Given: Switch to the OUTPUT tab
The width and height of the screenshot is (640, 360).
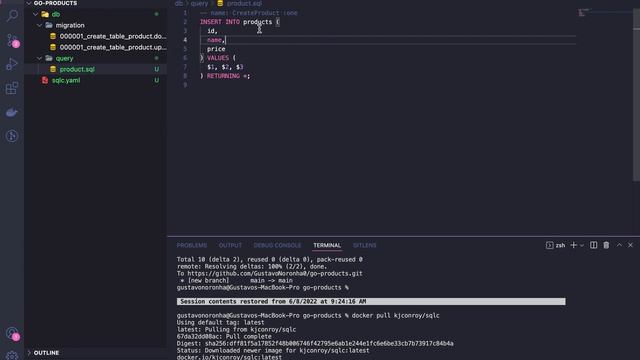Looking at the screenshot, I should [230, 245].
